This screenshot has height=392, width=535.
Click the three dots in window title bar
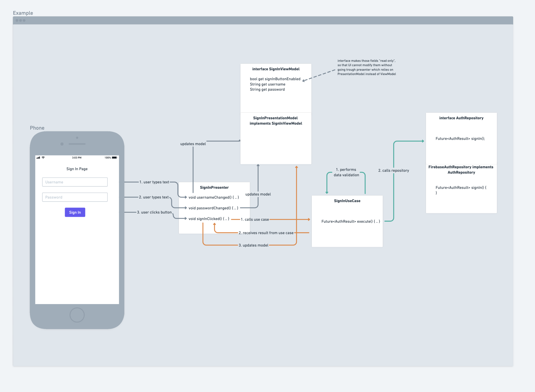click(20, 20)
